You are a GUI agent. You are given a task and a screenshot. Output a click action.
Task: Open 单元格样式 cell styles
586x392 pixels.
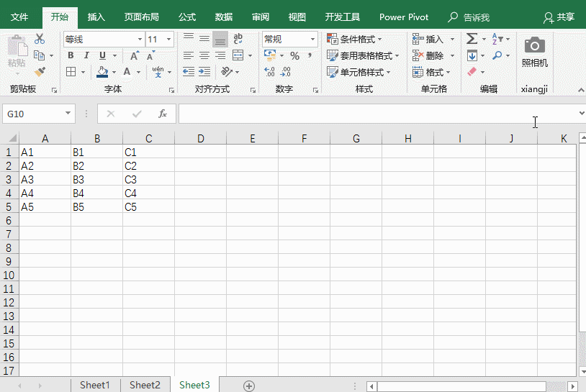pyautogui.click(x=359, y=72)
